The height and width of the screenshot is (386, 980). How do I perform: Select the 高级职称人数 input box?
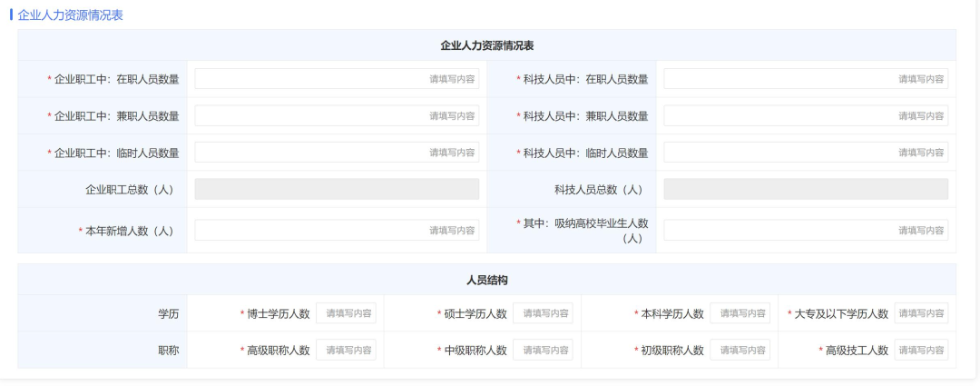347,351
